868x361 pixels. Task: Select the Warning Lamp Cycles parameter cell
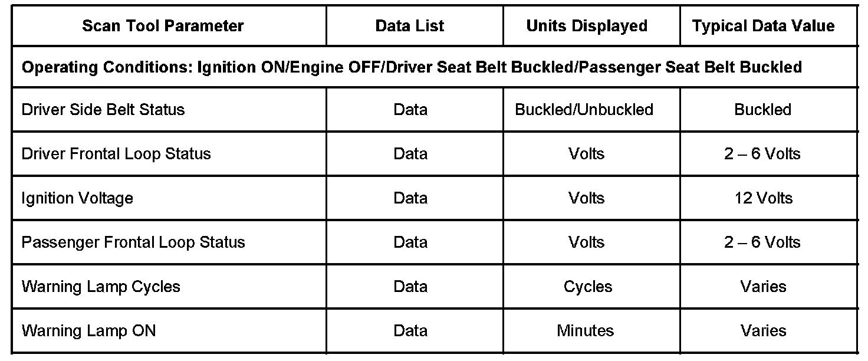pyautogui.click(x=101, y=287)
